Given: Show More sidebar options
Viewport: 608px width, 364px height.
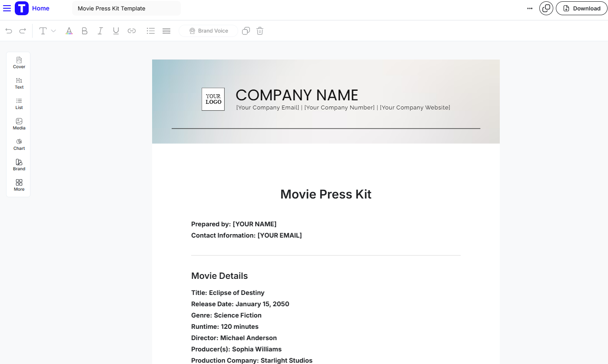Looking at the screenshot, I should tap(19, 185).
